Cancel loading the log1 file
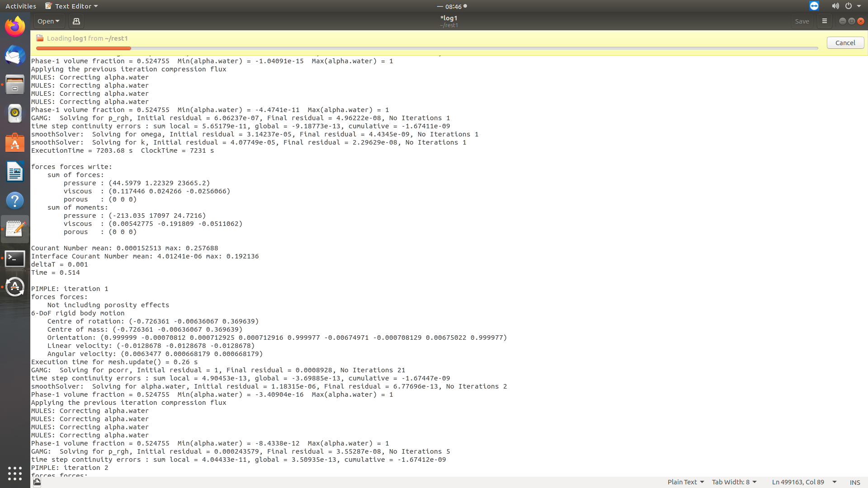Image resolution: width=868 pixels, height=488 pixels. click(x=845, y=42)
